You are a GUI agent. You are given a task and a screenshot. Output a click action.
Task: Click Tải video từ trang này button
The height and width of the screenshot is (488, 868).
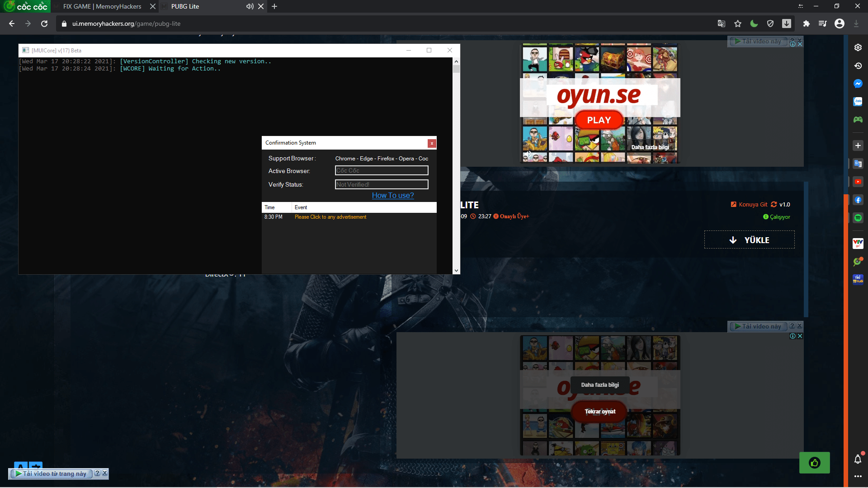coord(51,474)
